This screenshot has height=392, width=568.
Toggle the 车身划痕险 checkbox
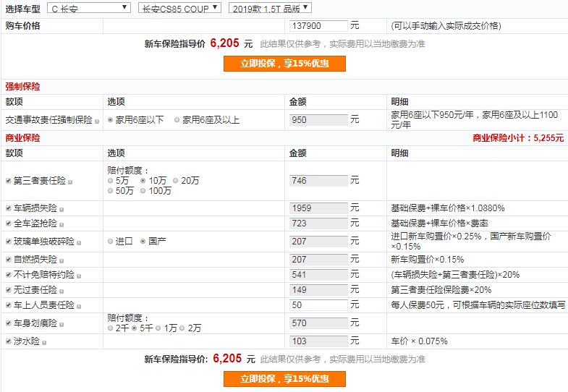coord(9,323)
